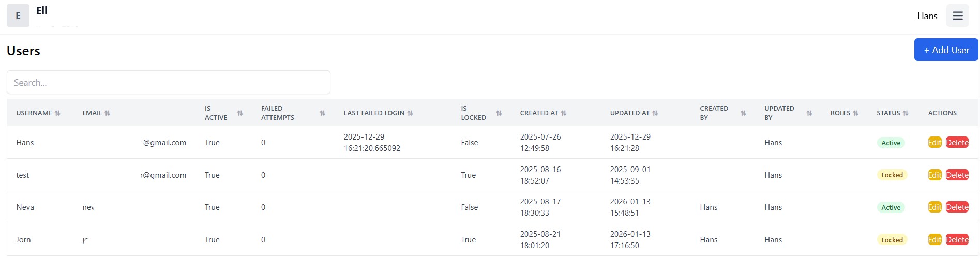Focus the Search input field

[x=169, y=83]
